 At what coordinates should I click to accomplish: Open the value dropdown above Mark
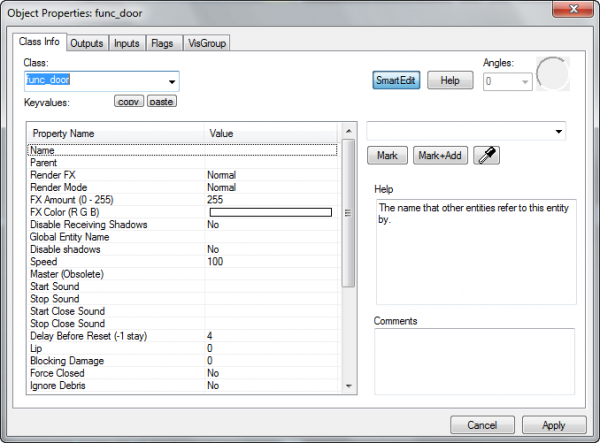(x=556, y=132)
